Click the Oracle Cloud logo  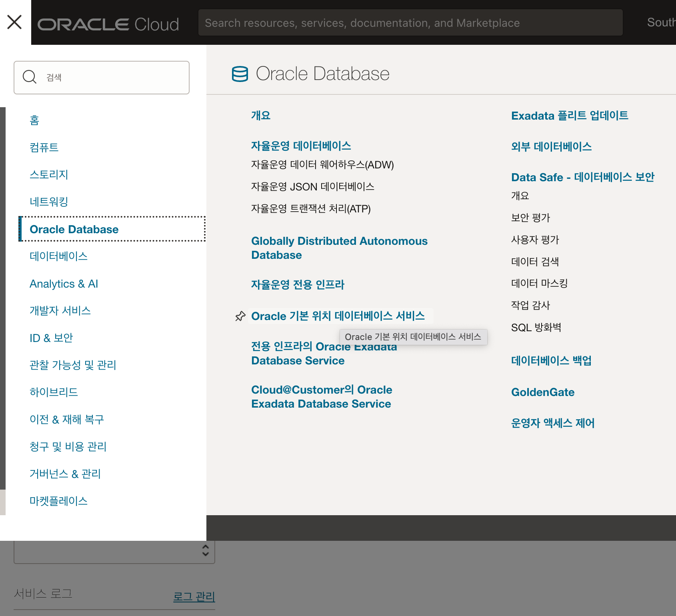(x=108, y=23)
